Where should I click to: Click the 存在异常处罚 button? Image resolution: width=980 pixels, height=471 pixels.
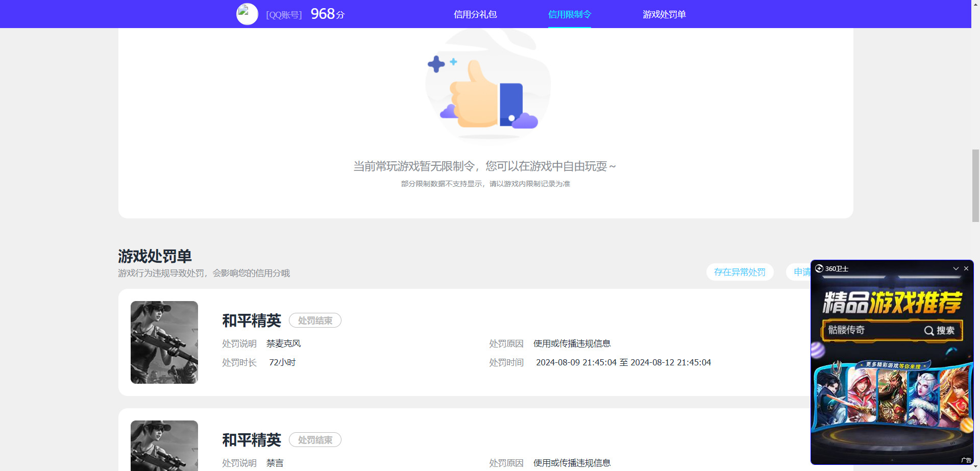click(x=740, y=272)
